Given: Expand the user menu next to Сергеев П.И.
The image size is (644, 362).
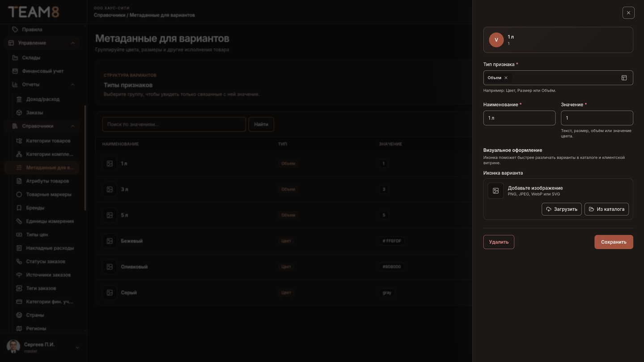Looking at the screenshot, I should point(77,347).
